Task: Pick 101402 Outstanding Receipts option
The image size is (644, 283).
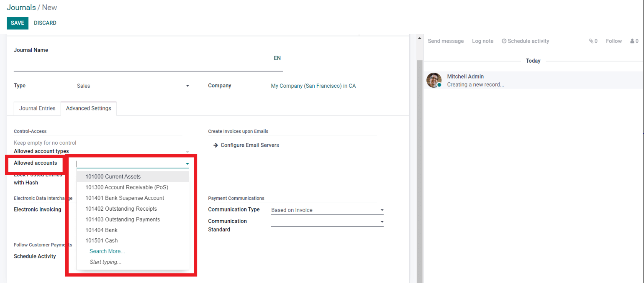Action: point(121,209)
